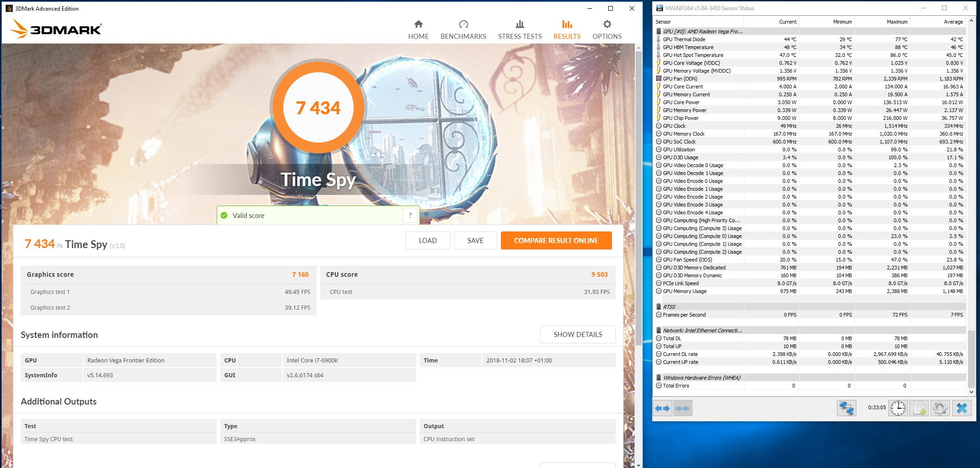
Task: Select the GPU Memory Clock sensor row
Action: point(810,134)
